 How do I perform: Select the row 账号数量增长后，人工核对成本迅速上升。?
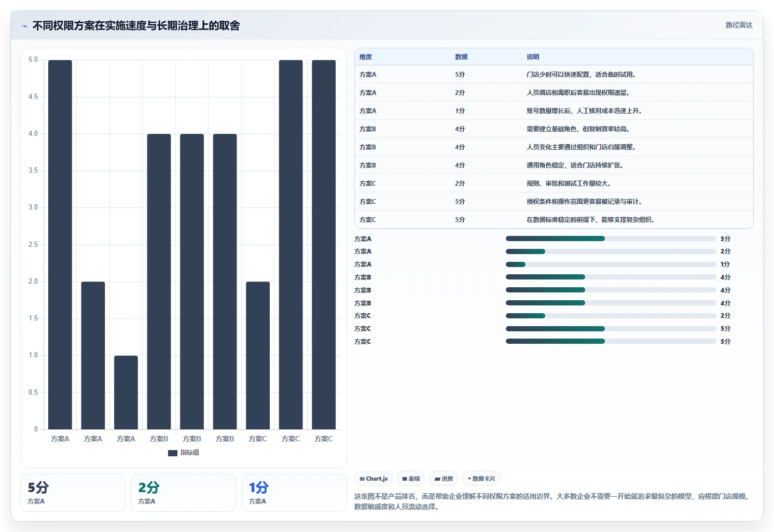coord(554,111)
